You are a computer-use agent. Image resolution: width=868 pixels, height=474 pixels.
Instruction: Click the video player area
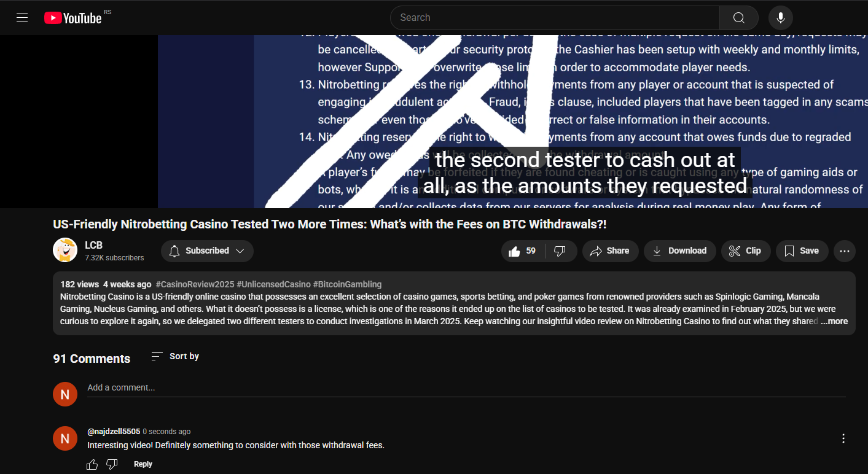click(x=434, y=122)
